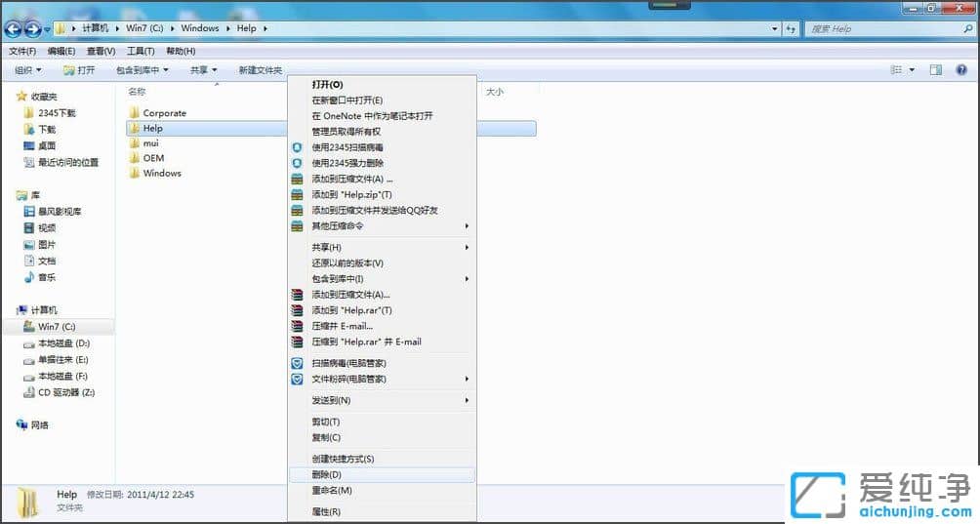
Task: Click shield icon beside 文件粉碎(电脑管家)
Action: tap(297, 380)
